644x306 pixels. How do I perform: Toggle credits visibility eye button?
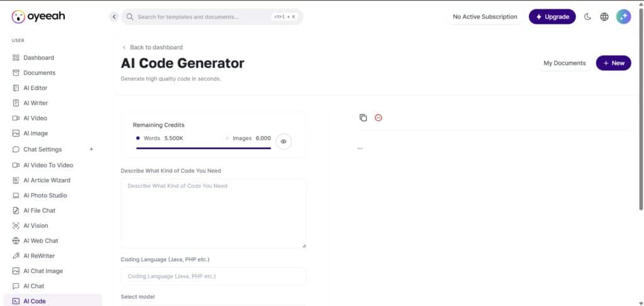tap(284, 142)
